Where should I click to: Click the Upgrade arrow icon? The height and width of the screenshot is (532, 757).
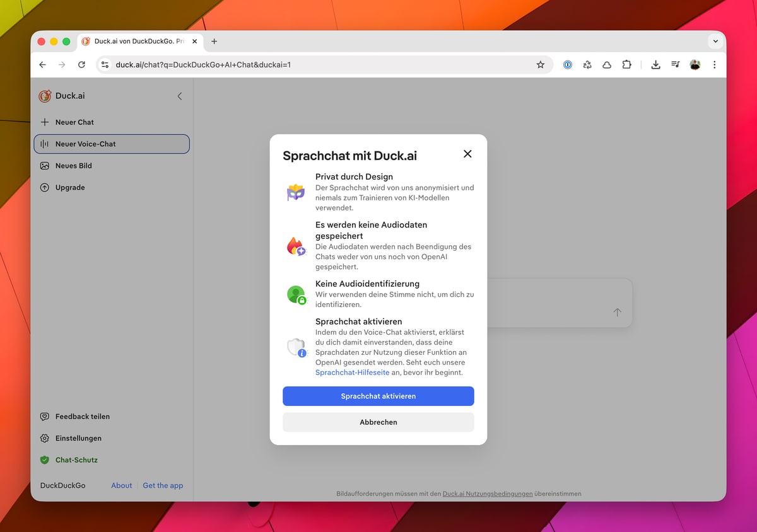[x=45, y=187]
